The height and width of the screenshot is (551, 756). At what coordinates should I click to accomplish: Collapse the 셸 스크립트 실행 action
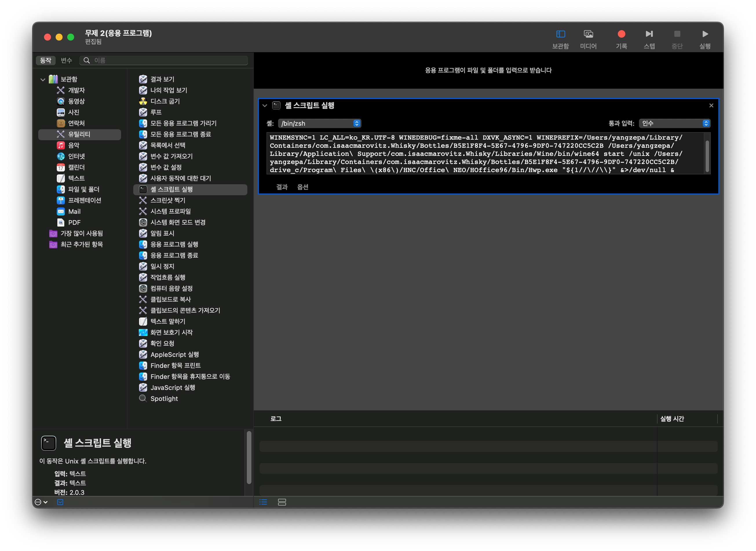point(265,106)
